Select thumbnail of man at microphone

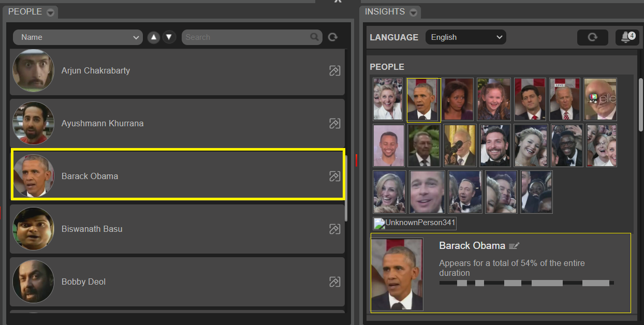point(460,145)
